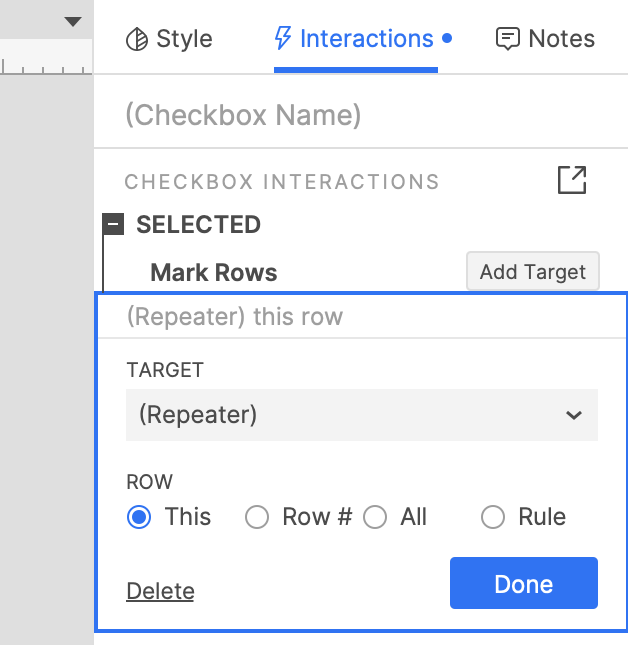Open the Style tab with palette icon
This screenshot has width=628, height=645.
pyautogui.click(x=168, y=39)
